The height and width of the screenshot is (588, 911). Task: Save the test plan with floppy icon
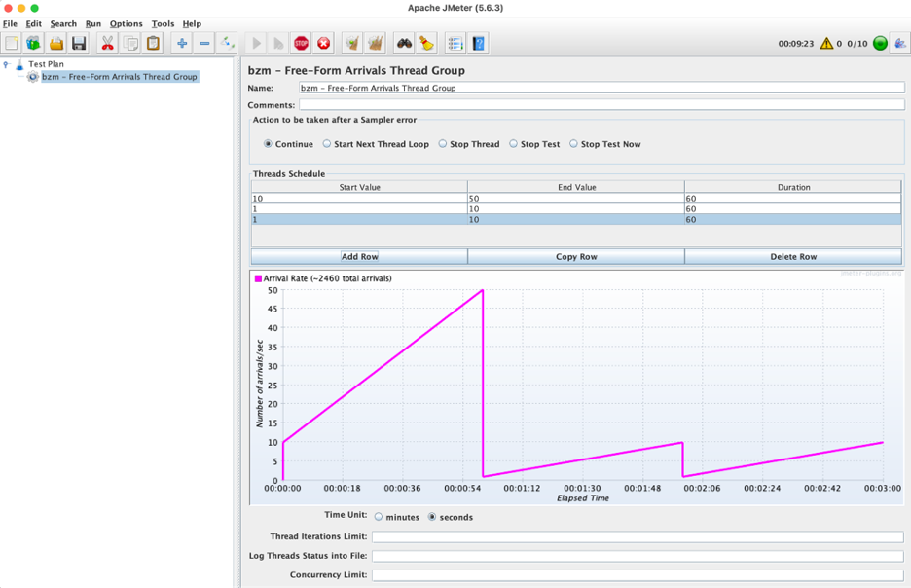(x=79, y=43)
